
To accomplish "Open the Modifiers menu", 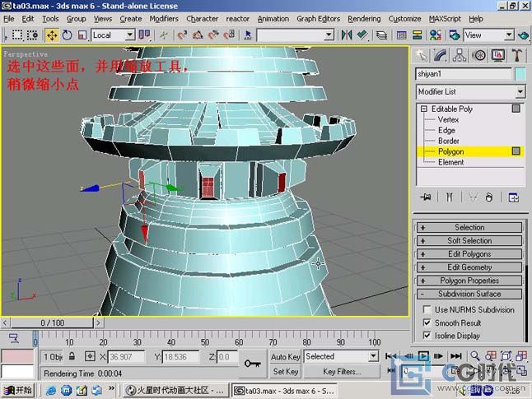I will 164,19.
